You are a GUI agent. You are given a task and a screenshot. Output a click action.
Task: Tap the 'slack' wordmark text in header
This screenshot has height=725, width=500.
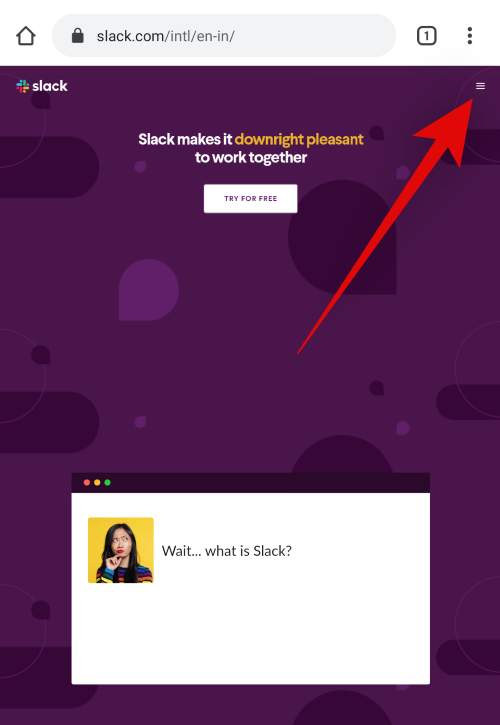tap(50, 86)
